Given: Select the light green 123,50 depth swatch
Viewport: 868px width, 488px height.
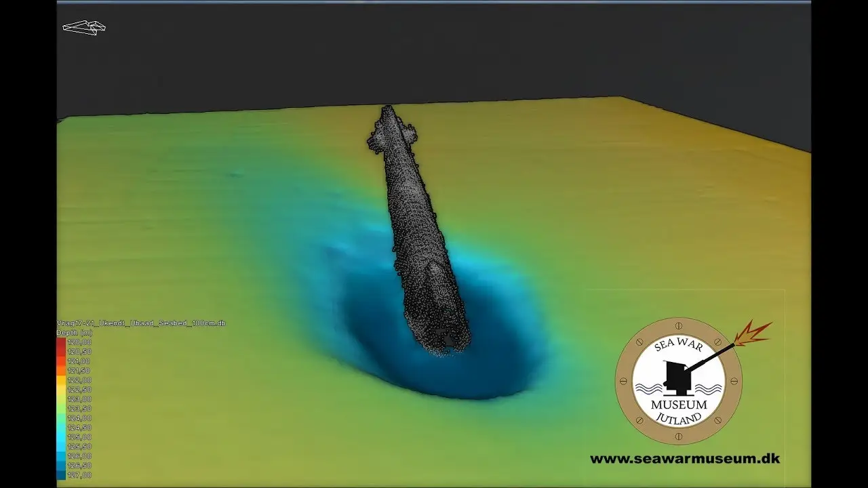Looking at the screenshot, I should (61, 409).
